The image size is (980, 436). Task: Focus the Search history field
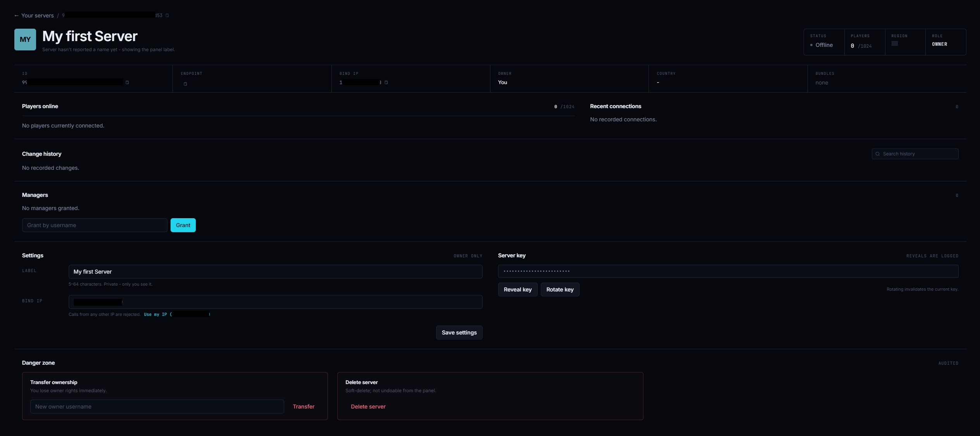[915, 154]
